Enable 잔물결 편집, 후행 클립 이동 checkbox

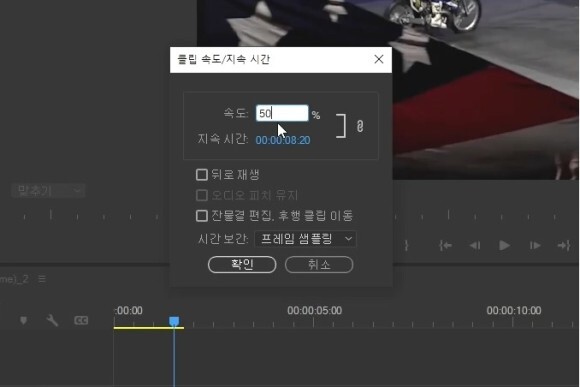click(x=202, y=216)
